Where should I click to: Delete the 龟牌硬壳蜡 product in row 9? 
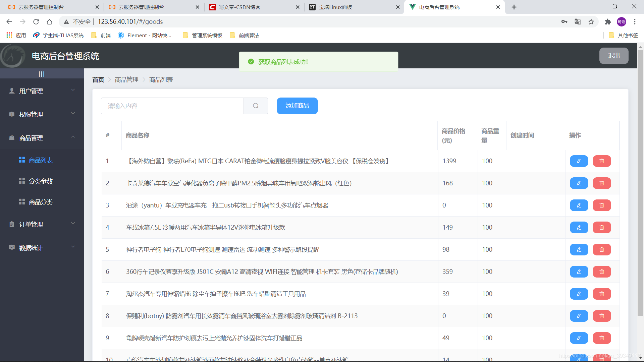[602, 338]
